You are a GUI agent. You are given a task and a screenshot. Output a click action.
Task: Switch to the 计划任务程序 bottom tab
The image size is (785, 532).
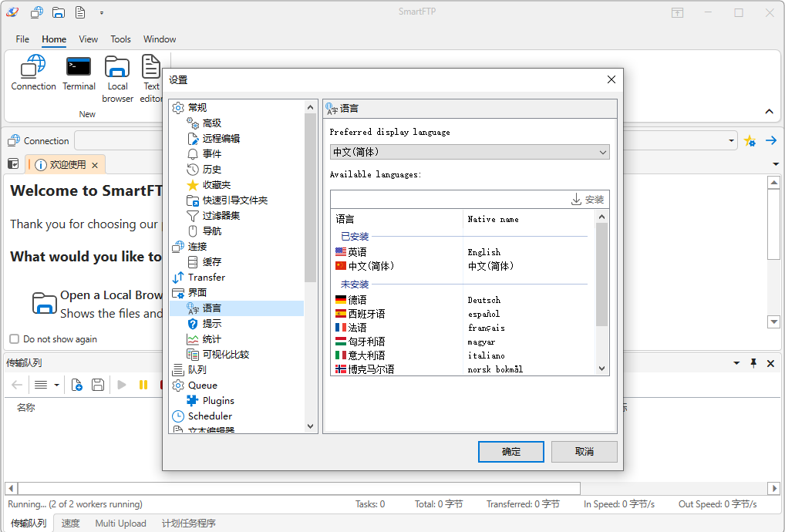(189, 523)
